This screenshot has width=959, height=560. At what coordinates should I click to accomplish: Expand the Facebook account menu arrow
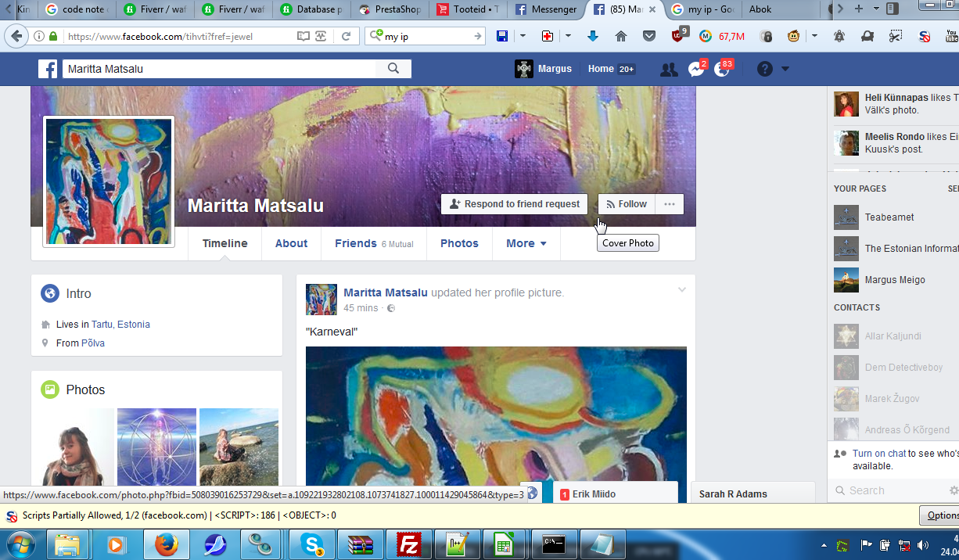[x=785, y=69]
